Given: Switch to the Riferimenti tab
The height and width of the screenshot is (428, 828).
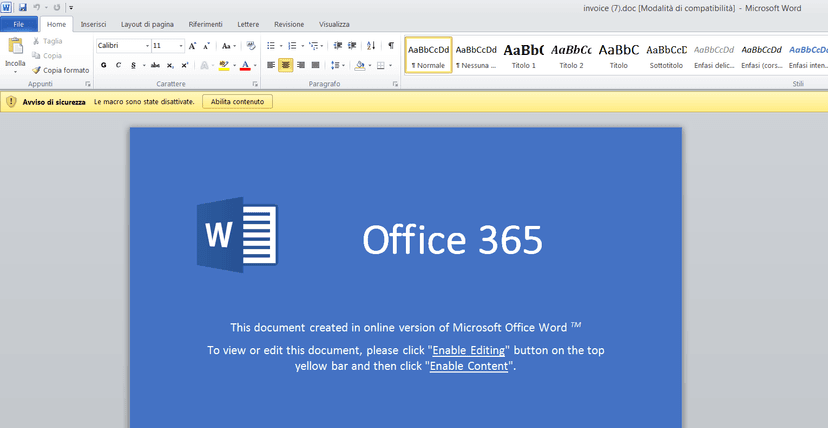Looking at the screenshot, I should pos(205,24).
